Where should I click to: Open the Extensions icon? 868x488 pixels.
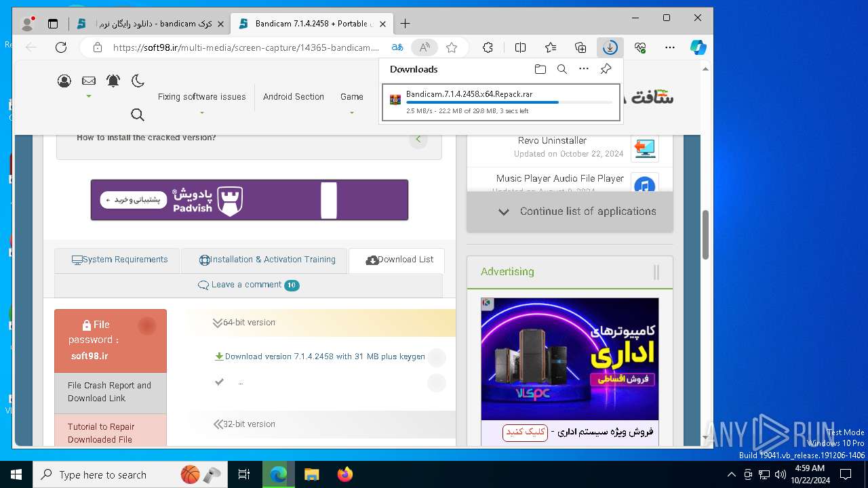click(x=488, y=47)
